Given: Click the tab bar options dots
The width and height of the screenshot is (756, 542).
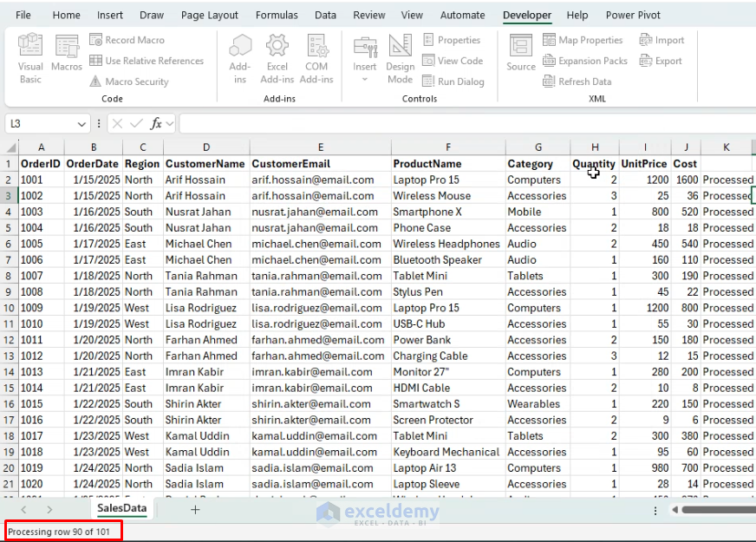Looking at the screenshot, I should point(655,510).
